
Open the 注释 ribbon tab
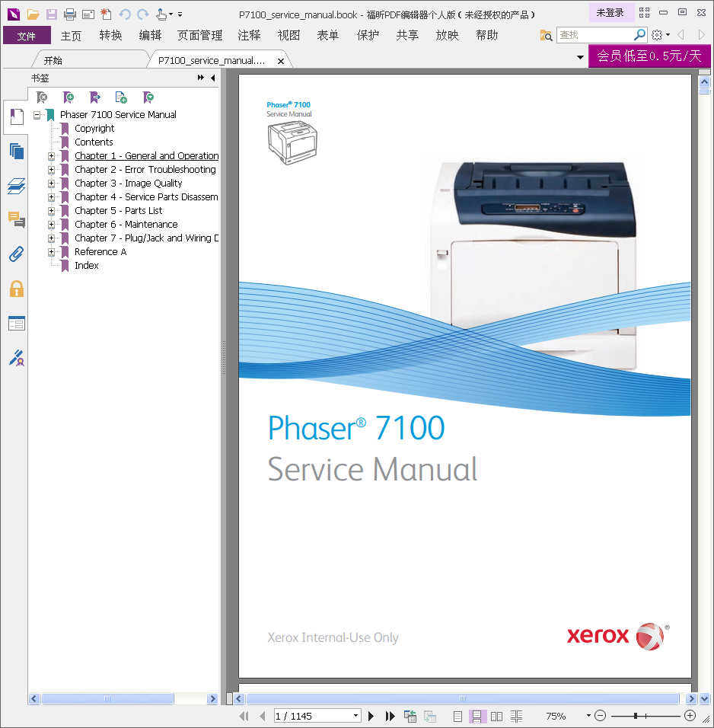click(250, 35)
